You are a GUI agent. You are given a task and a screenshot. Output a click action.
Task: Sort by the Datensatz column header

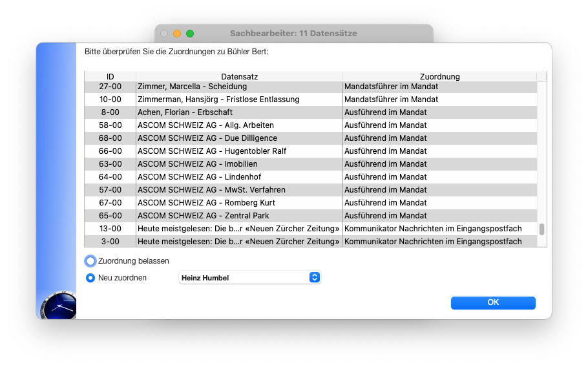click(239, 76)
